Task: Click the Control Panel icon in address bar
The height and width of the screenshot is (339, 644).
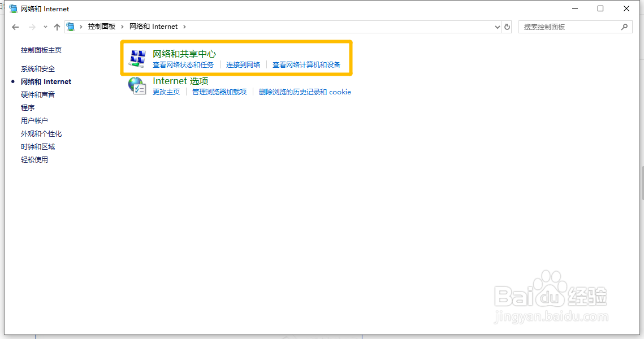Action: [71, 27]
